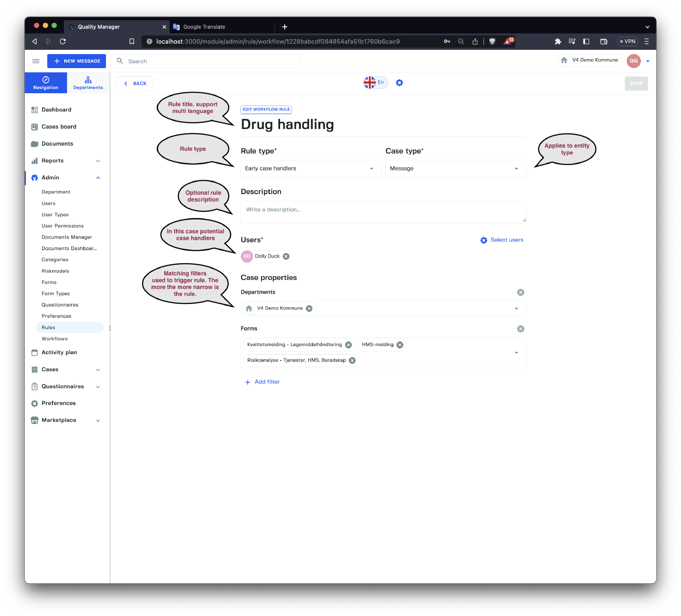This screenshot has width=681, height=616.
Task: Click the browser bookmark icon
Action: (x=132, y=41)
